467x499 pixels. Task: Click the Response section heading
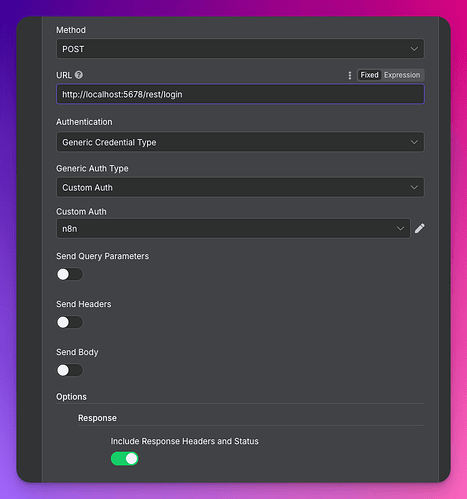(97, 418)
